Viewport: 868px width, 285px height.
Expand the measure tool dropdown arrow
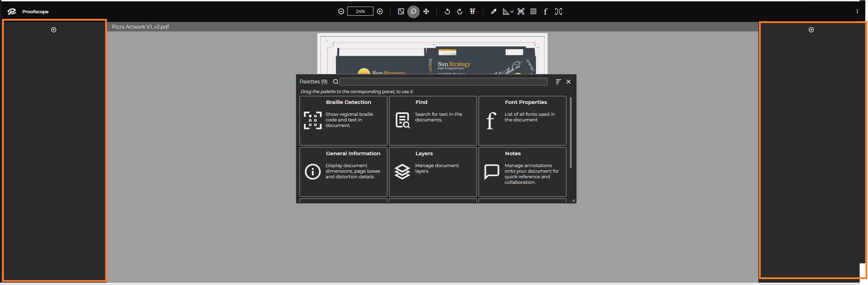512,12
